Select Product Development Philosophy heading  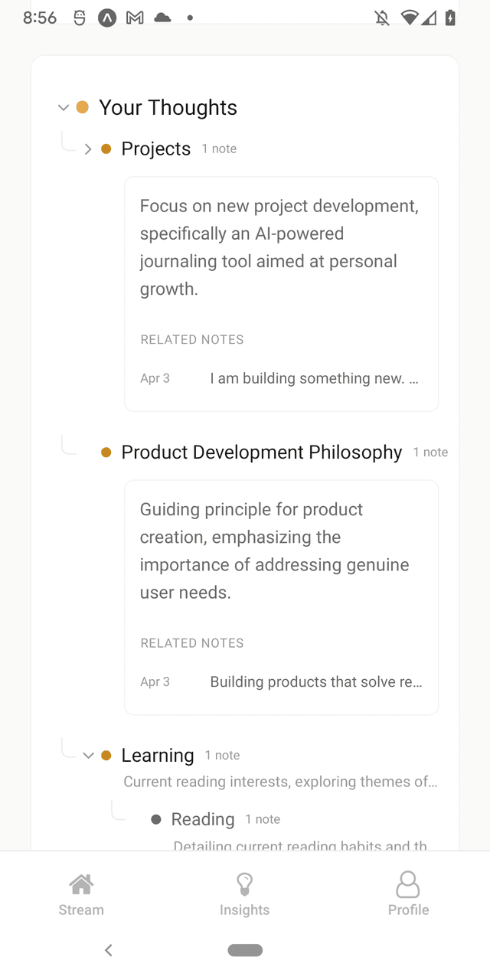(x=261, y=452)
